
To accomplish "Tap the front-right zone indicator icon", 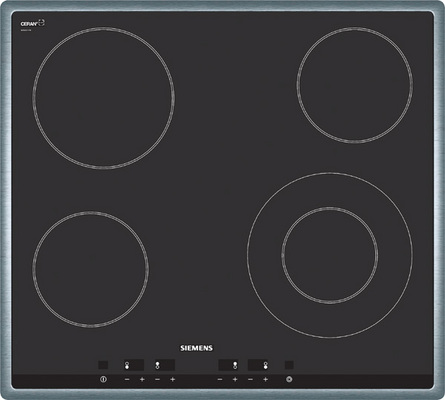I will click(266, 365).
